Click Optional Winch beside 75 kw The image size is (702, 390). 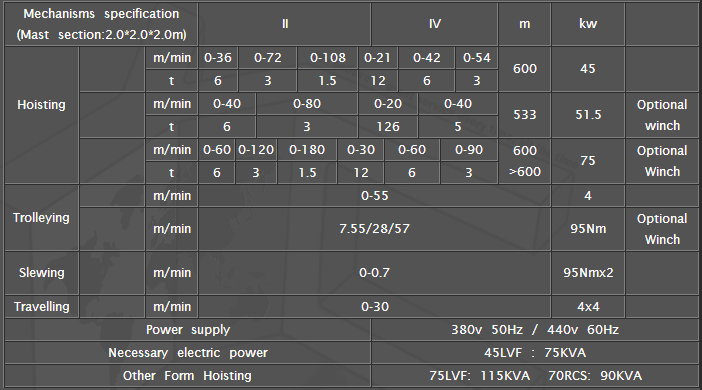pos(662,161)
